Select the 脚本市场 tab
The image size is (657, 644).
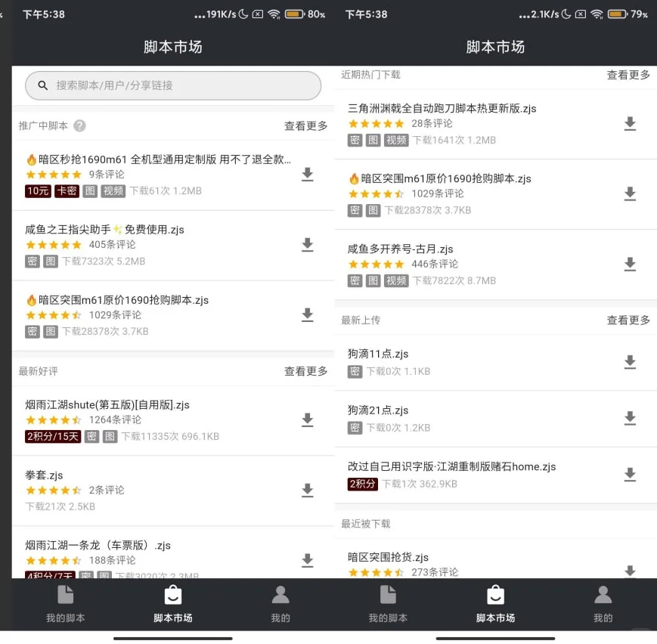pos(172,605)
